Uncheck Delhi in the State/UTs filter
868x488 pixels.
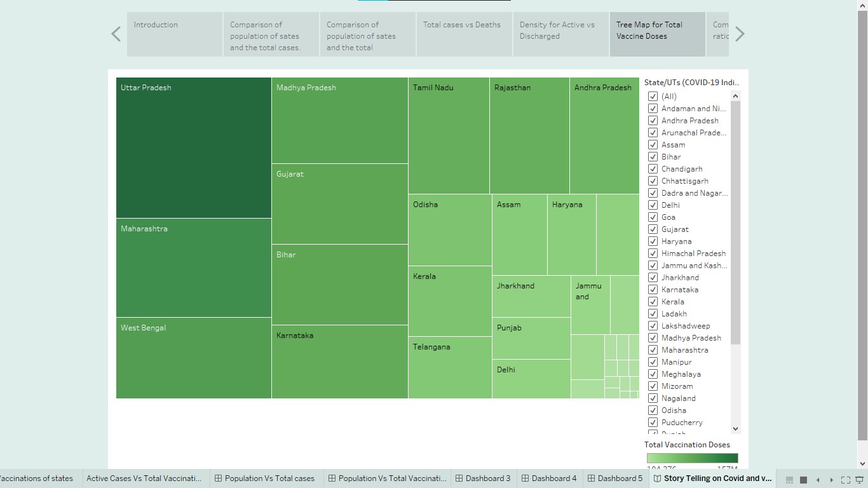(x=653, y=205)
